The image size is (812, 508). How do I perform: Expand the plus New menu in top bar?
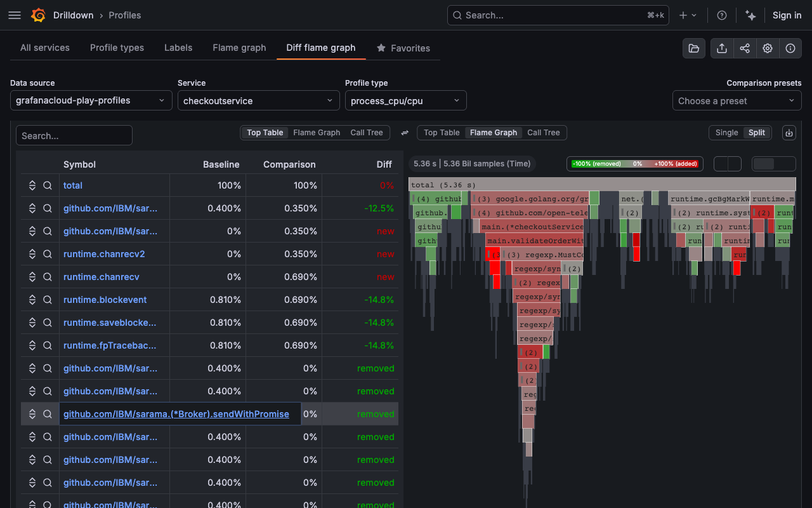688,15
